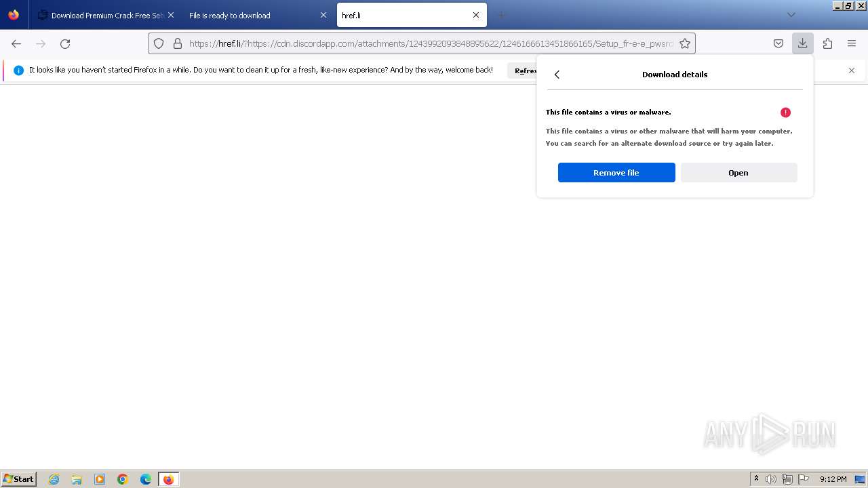868x488 pixels.
Task: Click Refresh Firefox notification button
Action: click(x=522, y=70)
